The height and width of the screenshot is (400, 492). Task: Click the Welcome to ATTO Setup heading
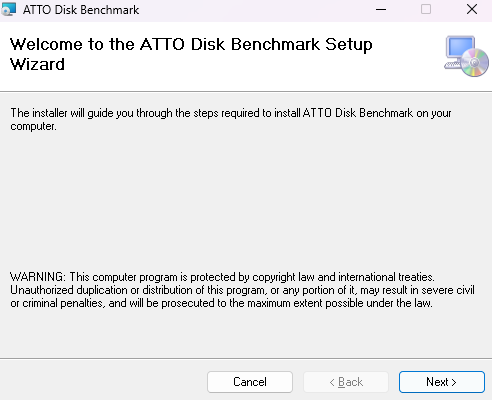[x=191, y=54]
